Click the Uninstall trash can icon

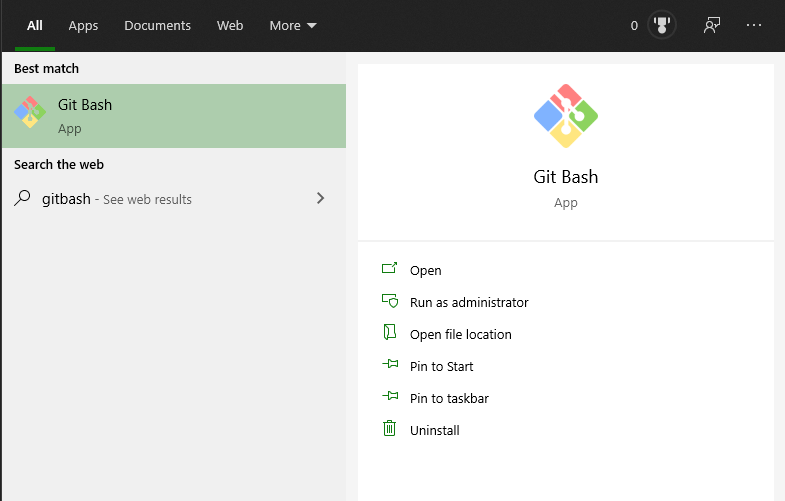[390, 429]
